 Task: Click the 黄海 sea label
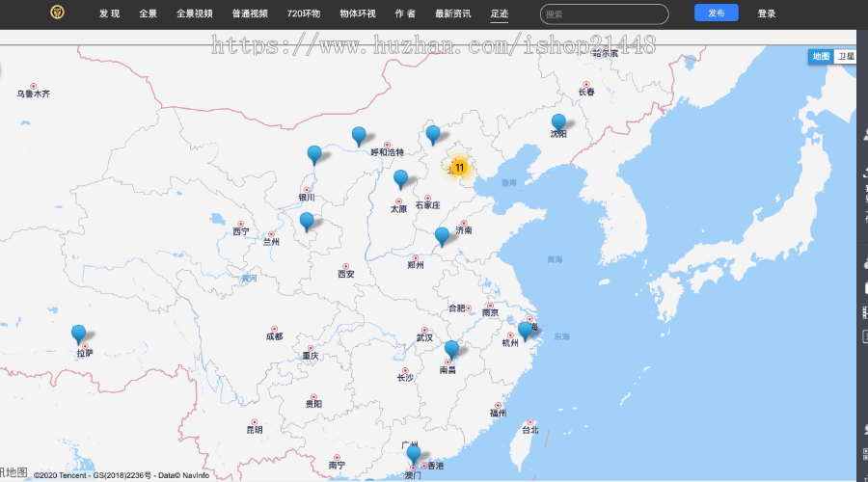click(x=555, y=259)
